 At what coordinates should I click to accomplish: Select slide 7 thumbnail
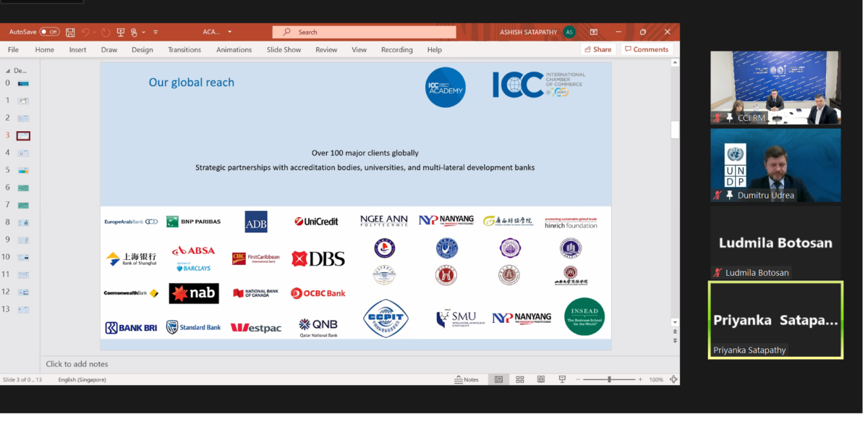23,205
